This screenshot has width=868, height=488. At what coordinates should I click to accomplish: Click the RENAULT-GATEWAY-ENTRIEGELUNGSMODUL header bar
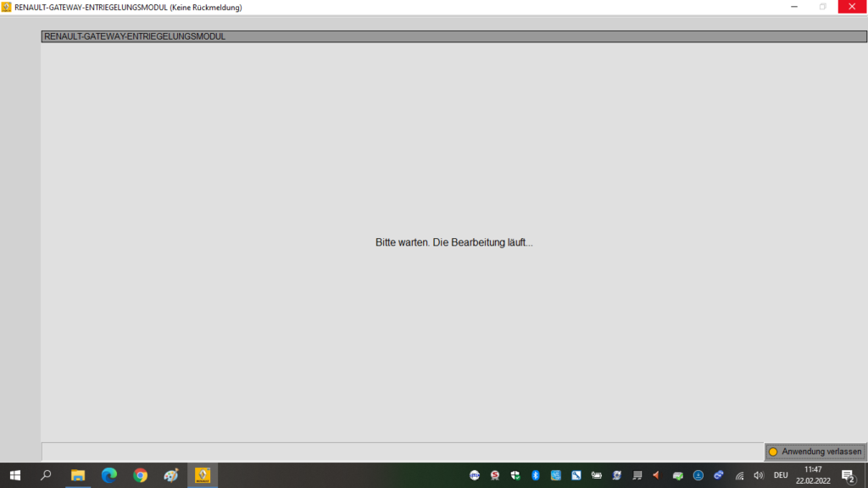[454, 36]
